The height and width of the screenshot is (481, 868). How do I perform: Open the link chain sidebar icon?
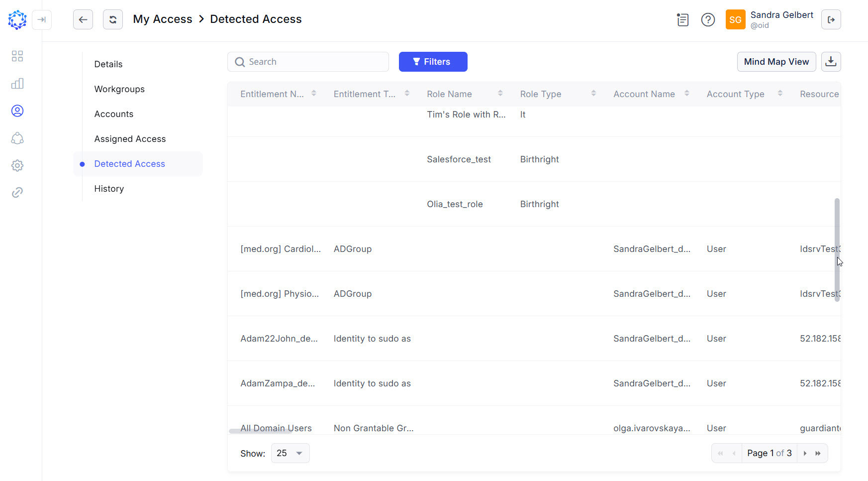(x=17, y=192)
